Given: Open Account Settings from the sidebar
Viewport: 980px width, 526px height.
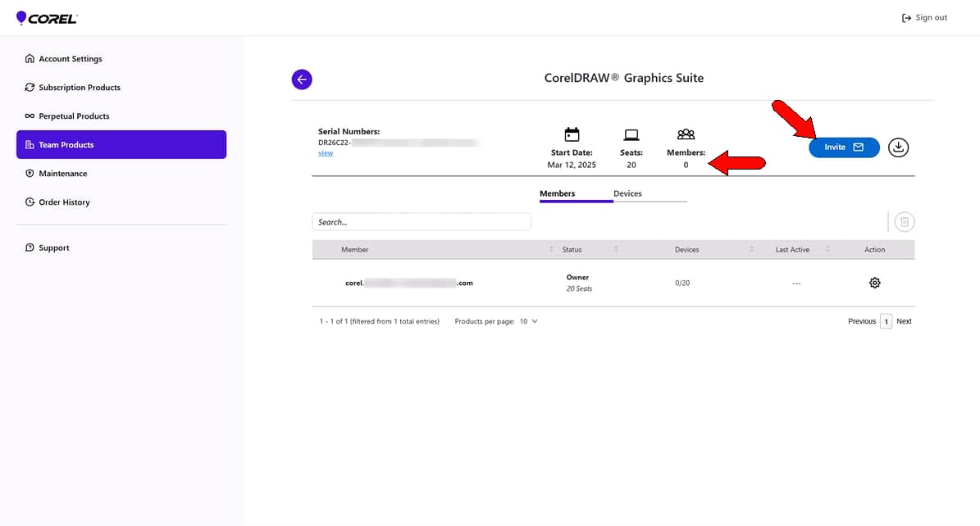Looking at the screenshot, I should click(70, 58).
